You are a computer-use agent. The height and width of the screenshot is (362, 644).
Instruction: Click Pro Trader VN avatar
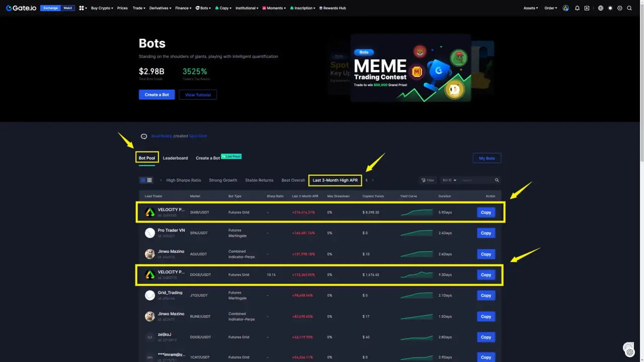click(x=150, y=233)
